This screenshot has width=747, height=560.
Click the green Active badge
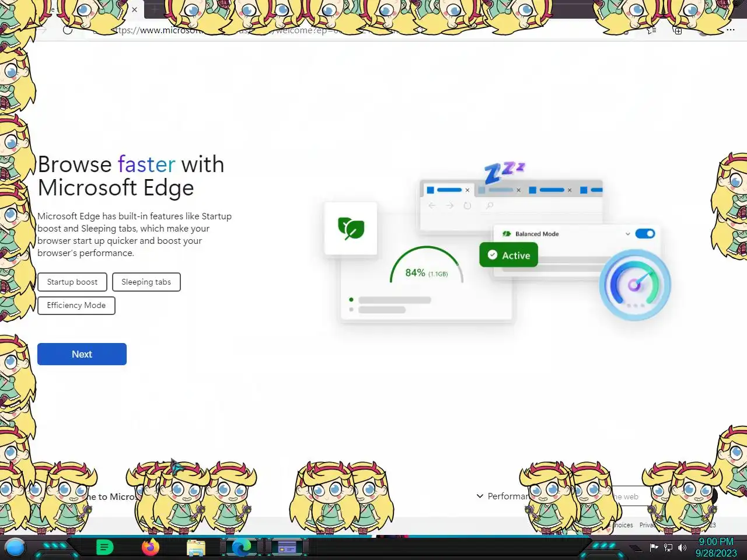(x=508, y=255)
